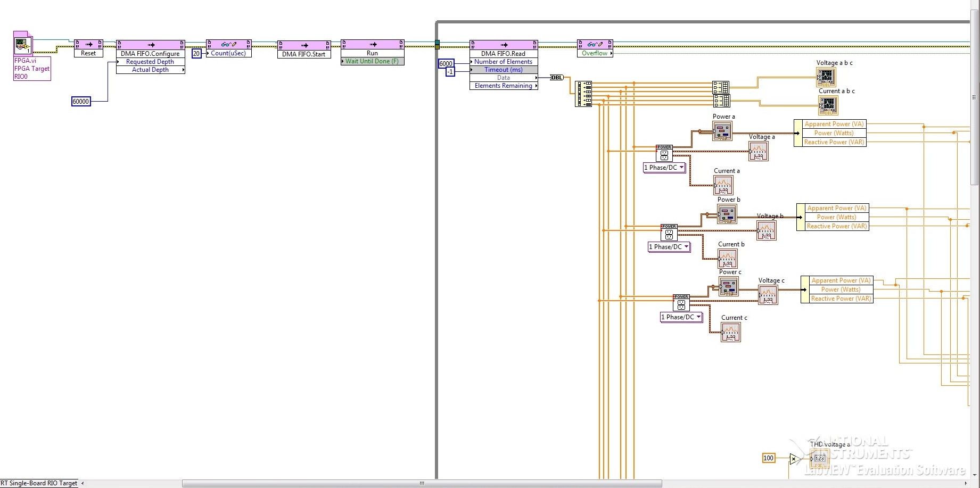Click the Wait Until Done (F) input
The image size is (980, 488).
pos(373,61)
